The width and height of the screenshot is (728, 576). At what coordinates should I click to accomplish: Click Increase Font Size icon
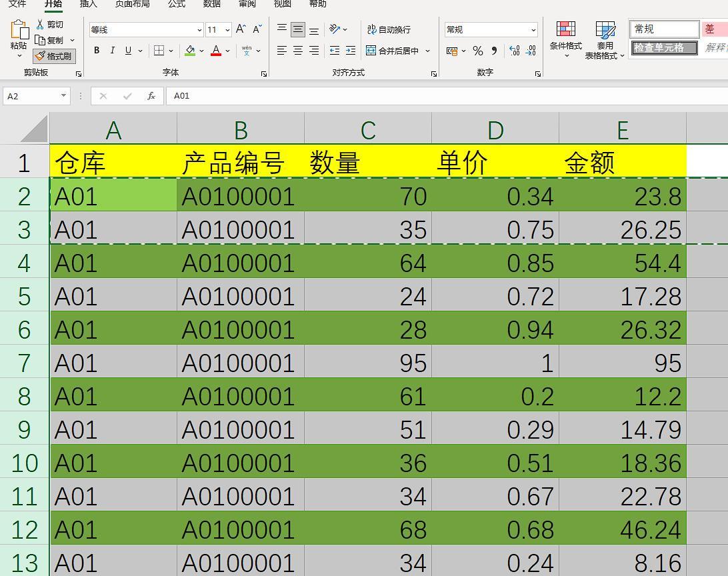(241, 29)
